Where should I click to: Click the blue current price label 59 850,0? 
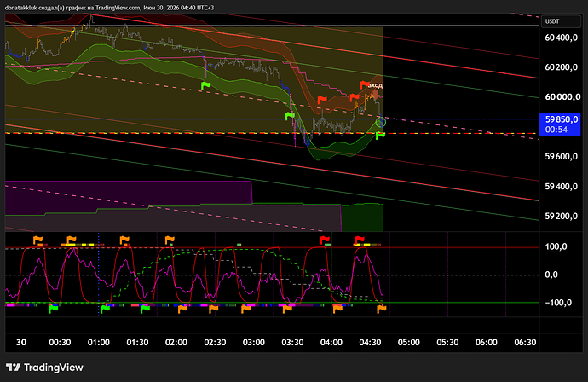tap(562, 119)
